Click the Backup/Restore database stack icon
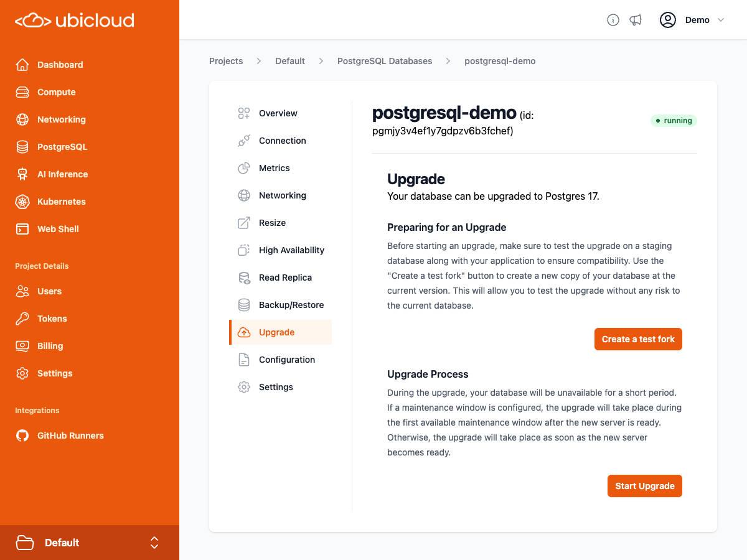This screenshot has width=747, height=560. pyautogui.click(x=244, y=305)
